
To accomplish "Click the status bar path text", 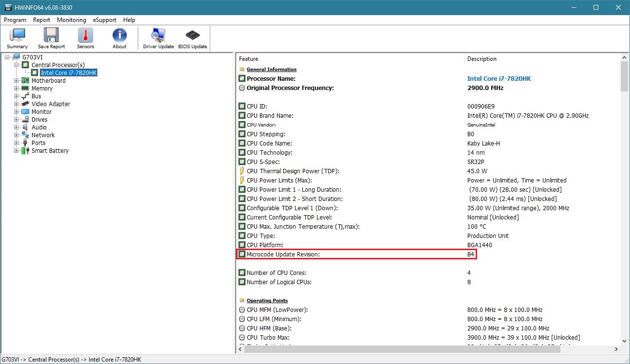I will point(72,359).
